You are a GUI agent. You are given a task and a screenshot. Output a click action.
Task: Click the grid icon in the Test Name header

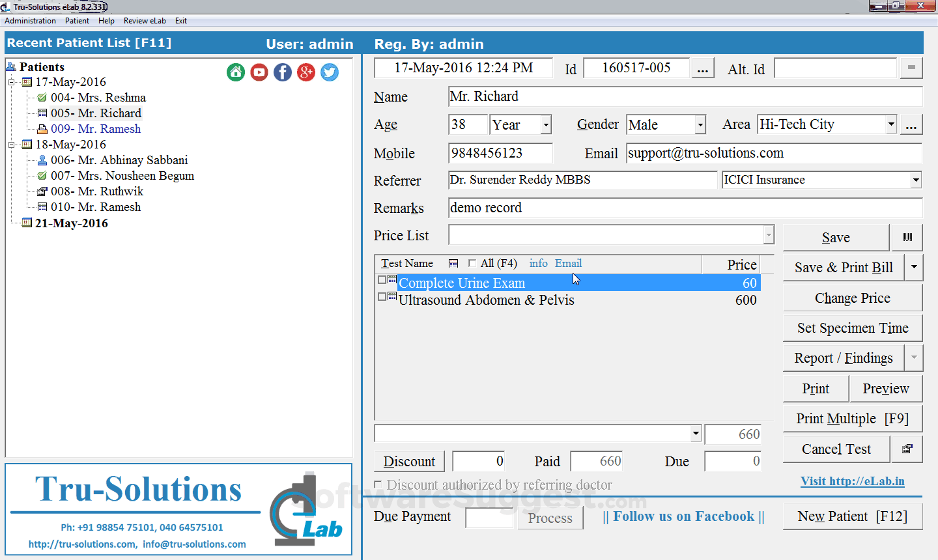pos(453,263)
